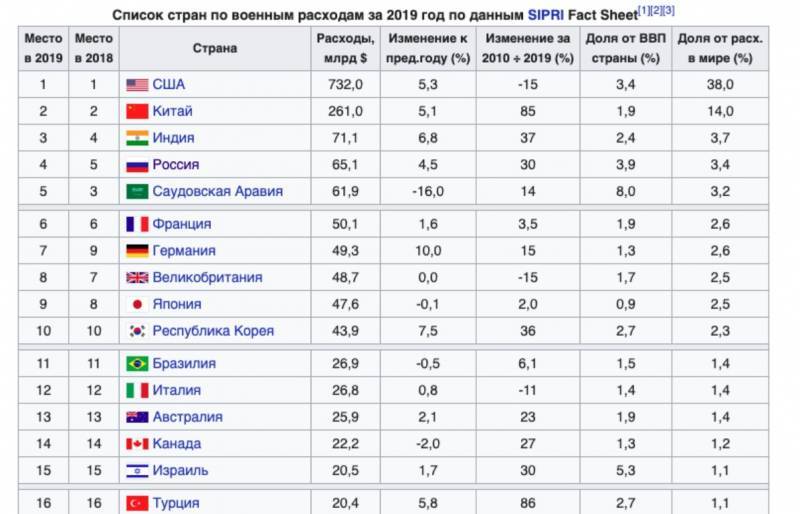Click the Germany flag icon
This screenshot has height=514, width=800.
[137, 250]
